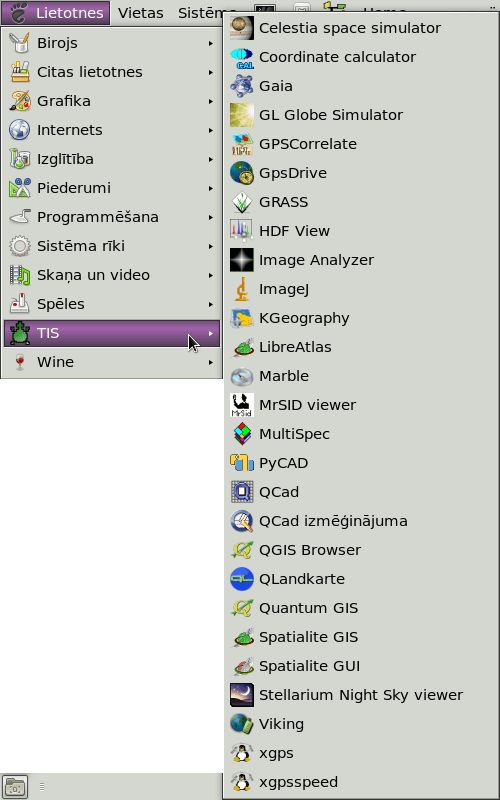Image resolution: width=500 pixels, height=800 pixels.
Task: Click the PyCAD icon
Action: tap(242, 463)
